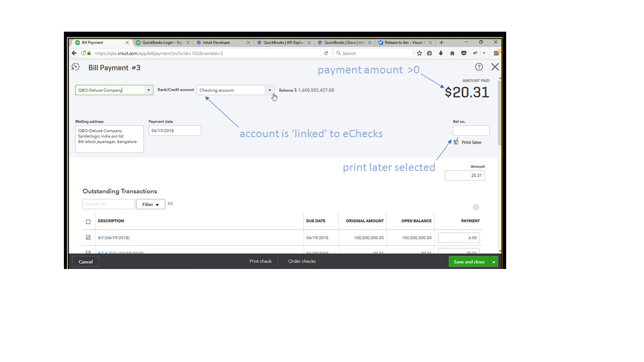Open the browser downloads arrow icon
The image size is (644, 362).
coord(441,53)
